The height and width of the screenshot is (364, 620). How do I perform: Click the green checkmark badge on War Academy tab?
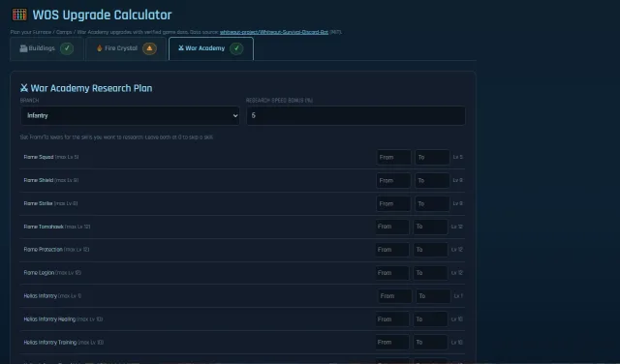236,48
